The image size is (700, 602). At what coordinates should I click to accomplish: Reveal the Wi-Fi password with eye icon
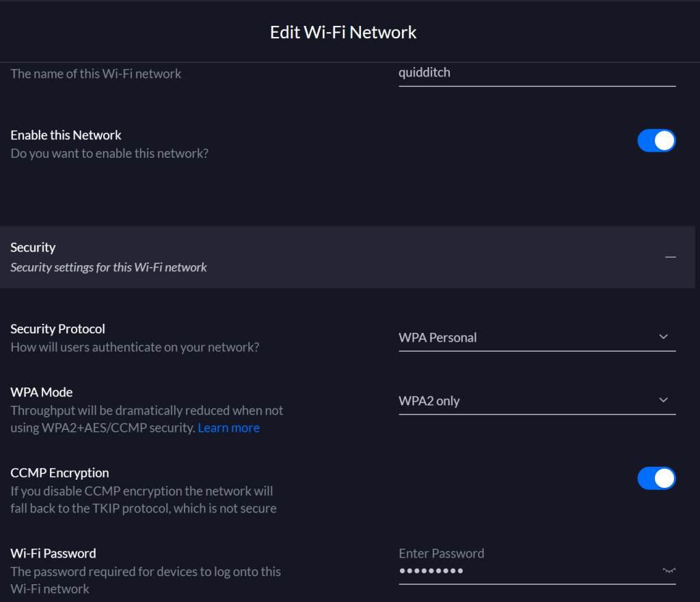pyautogui.click(x=669, y=571)
